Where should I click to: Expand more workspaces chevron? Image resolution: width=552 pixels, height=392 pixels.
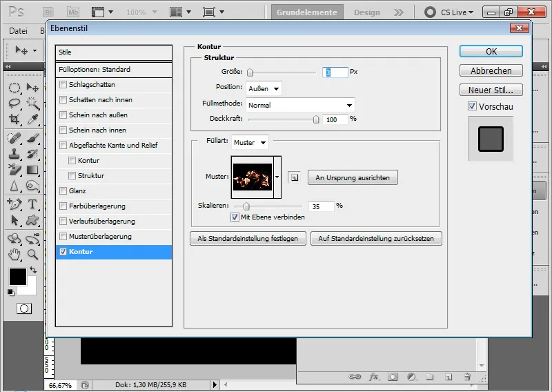(x=399, y=12)
